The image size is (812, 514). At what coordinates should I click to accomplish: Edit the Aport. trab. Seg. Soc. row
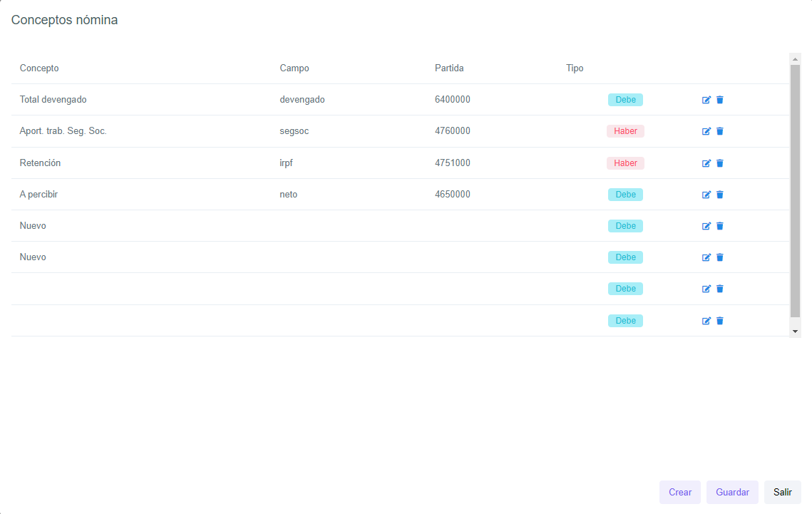pos(706,131)
